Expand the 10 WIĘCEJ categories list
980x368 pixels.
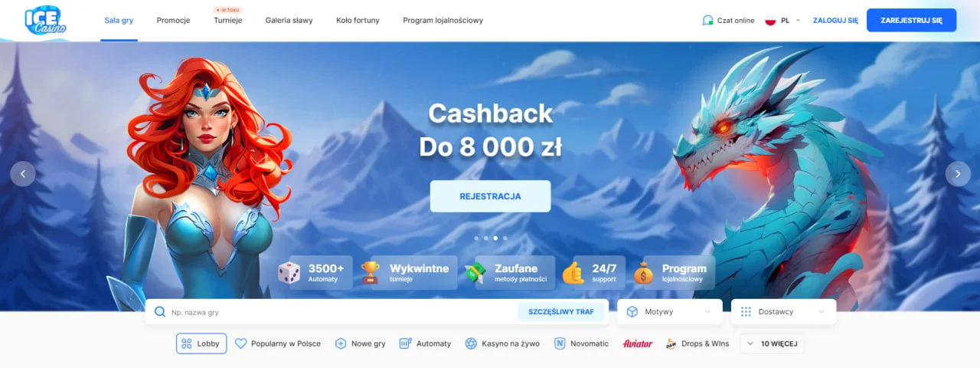772,343
